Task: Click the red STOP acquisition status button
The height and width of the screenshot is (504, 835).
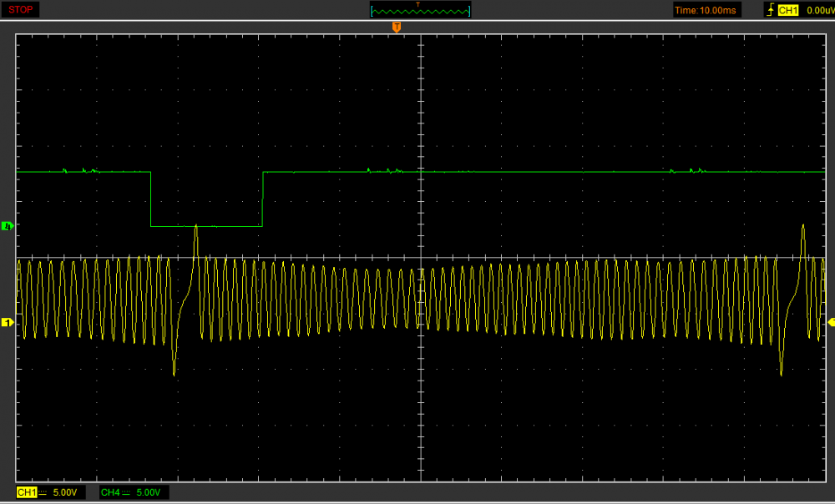Action: tap(21, 10)
